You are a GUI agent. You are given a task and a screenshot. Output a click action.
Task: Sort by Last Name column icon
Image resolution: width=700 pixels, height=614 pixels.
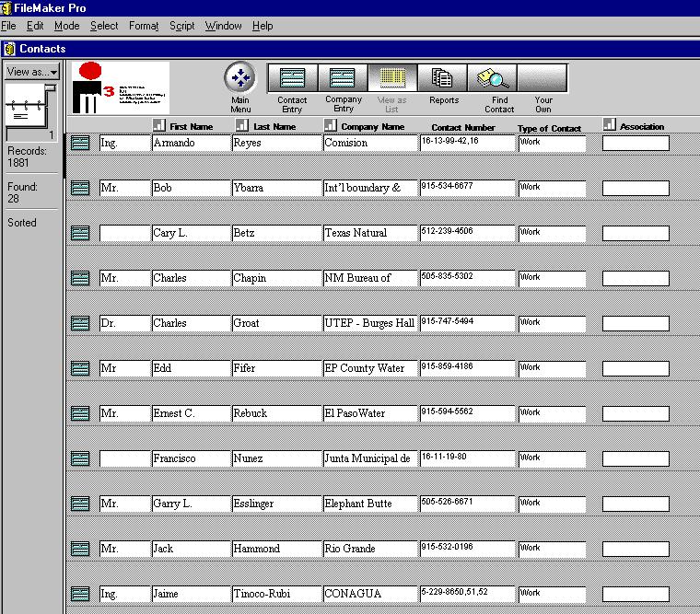pyautogui.click(x=241, y=125)
